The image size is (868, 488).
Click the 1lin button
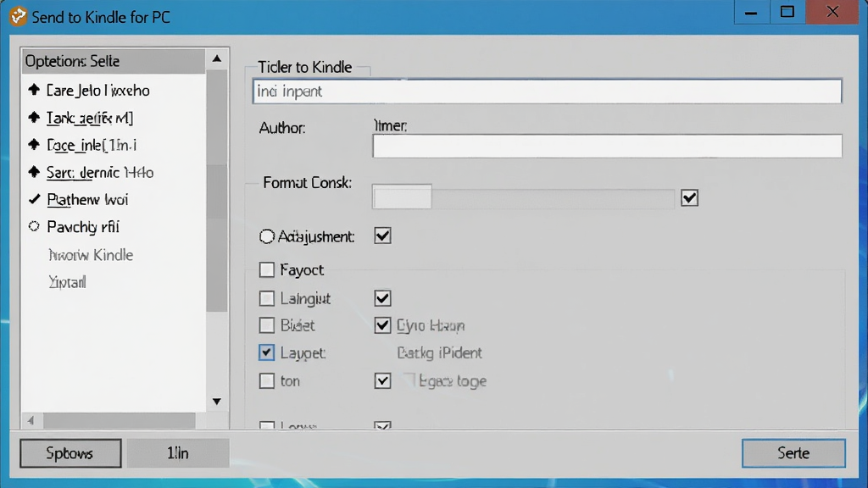178,453
